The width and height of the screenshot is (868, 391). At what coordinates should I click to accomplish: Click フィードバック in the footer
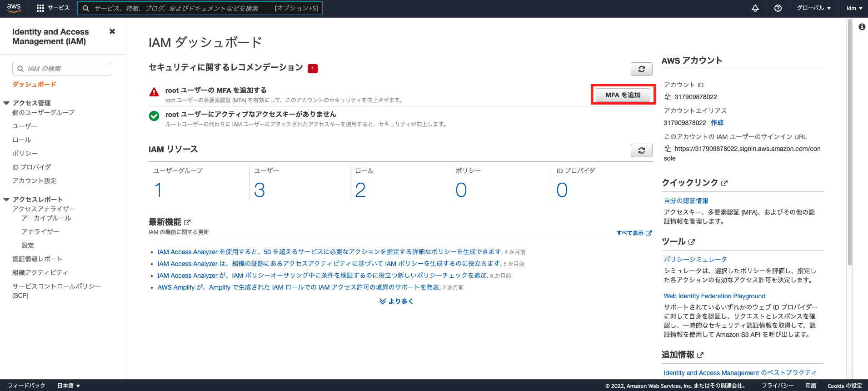(x=26, y=386)
